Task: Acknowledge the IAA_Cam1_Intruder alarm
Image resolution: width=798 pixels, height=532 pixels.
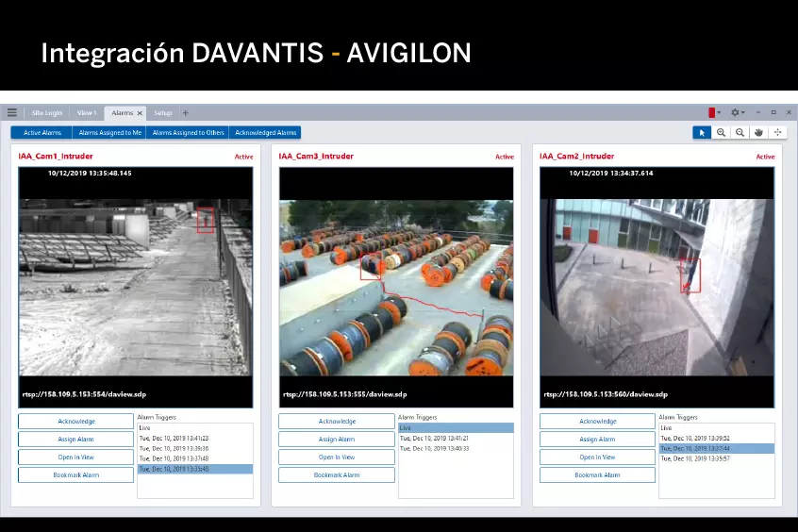Action: click(75, 421)
